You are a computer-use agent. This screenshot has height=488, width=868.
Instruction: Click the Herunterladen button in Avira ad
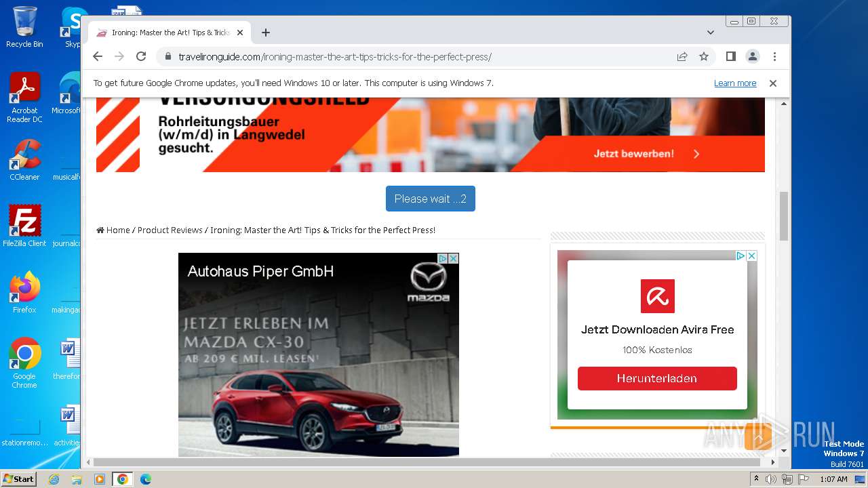[x=657, y=378]
